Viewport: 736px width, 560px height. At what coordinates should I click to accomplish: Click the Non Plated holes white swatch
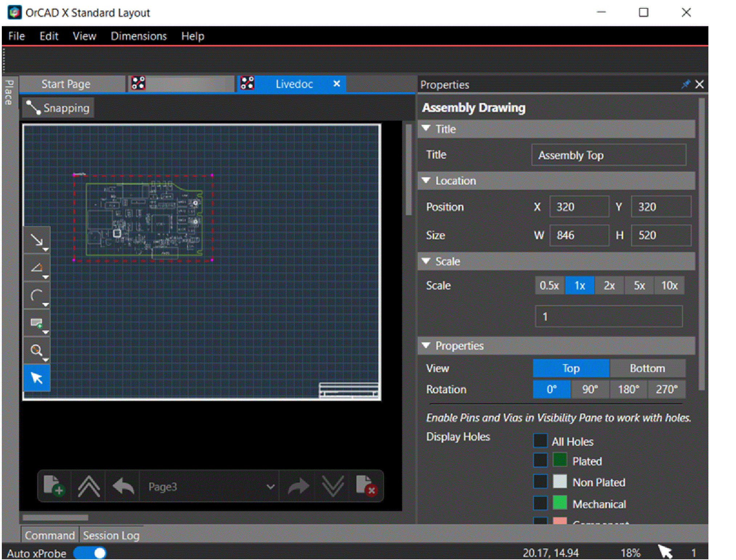[x=560, y=481]
